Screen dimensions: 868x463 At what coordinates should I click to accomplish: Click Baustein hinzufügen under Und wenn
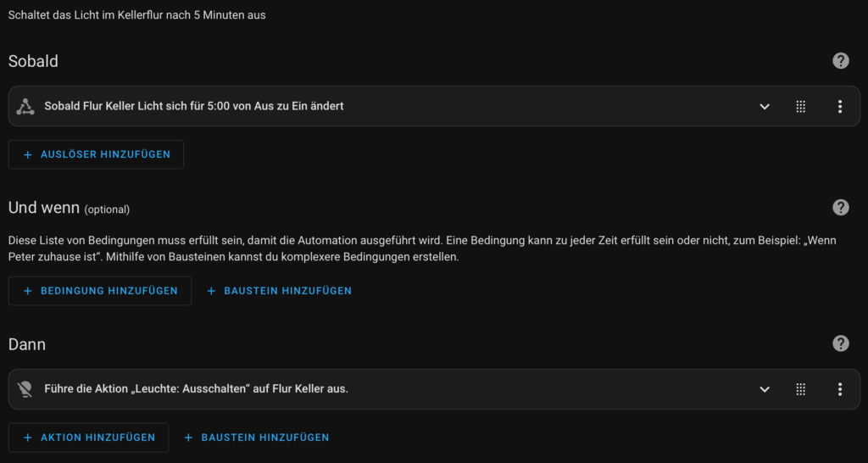pyautogui.click(x=279, y=291)
